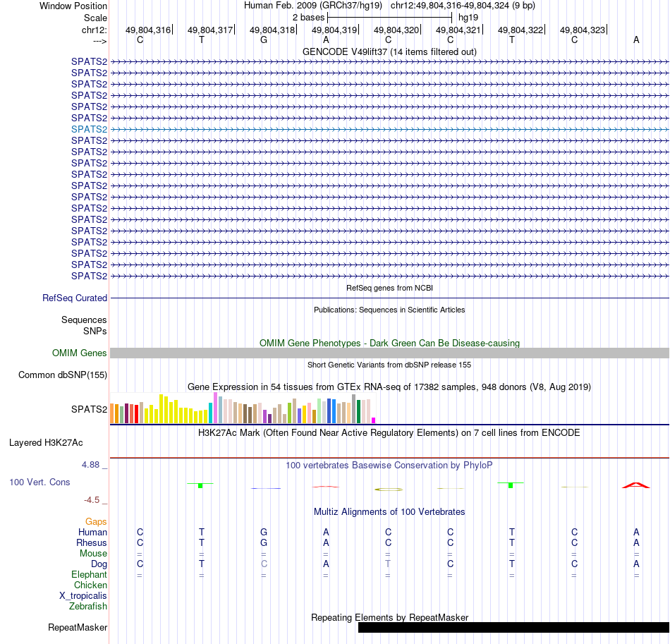
Task: Click the olive ring-shaped PhyloP conservation mark
Action: click(389, 490)
